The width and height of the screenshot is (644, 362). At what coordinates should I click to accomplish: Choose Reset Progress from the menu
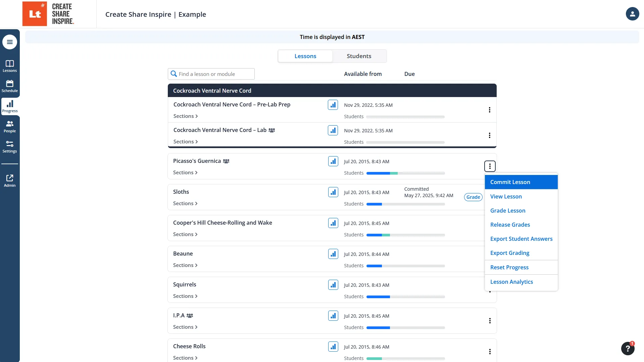click(521, 267)
